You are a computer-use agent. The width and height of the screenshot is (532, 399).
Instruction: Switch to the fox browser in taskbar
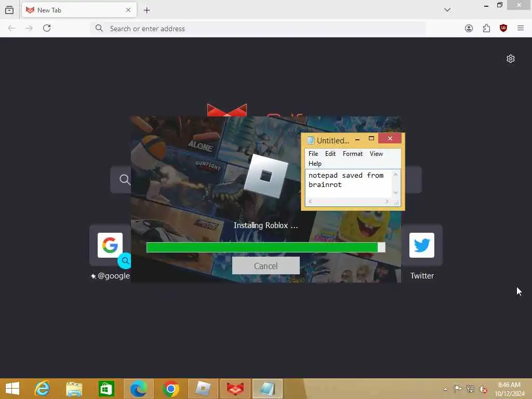point(235,389)
